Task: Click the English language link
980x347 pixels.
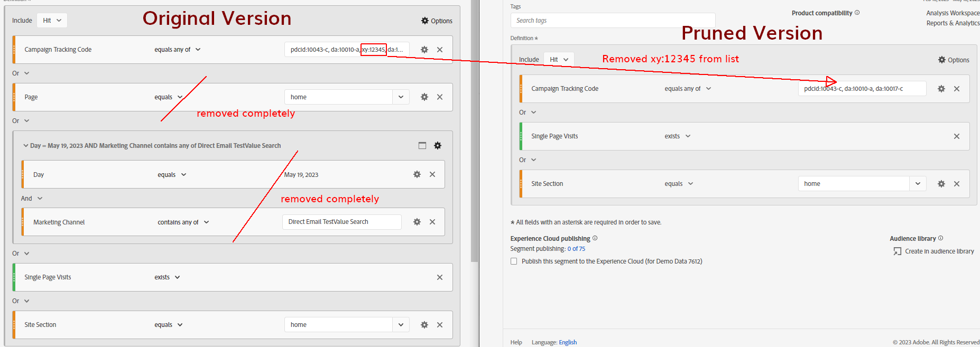Action: tap(568, 342)
